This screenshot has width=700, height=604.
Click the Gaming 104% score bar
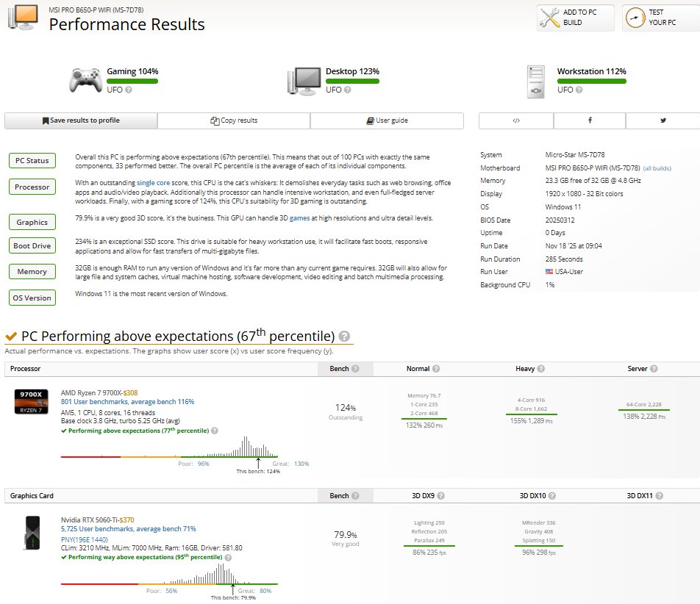[x=132, y=81]
